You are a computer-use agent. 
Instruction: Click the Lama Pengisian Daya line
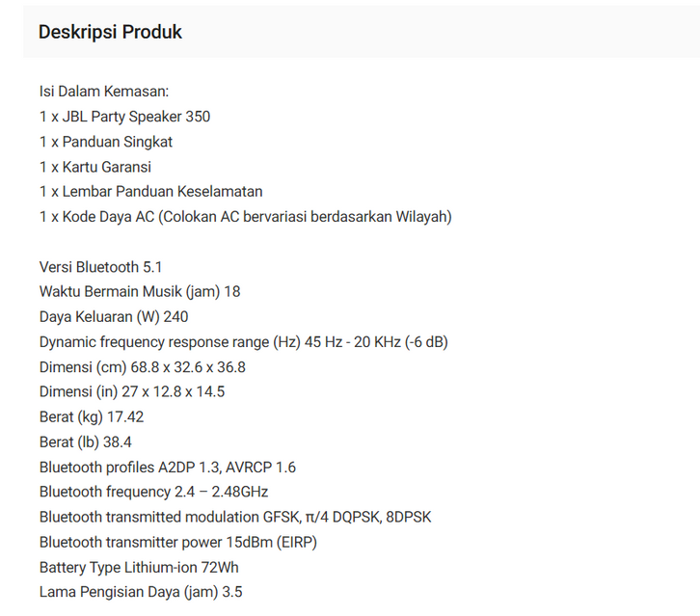(141, 592)
